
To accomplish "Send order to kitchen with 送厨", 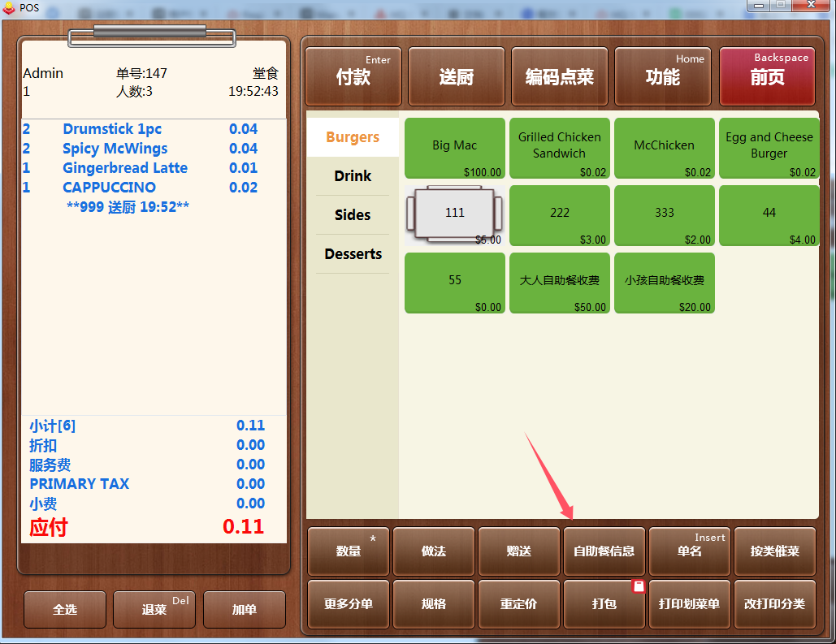I will pos(457,76).
